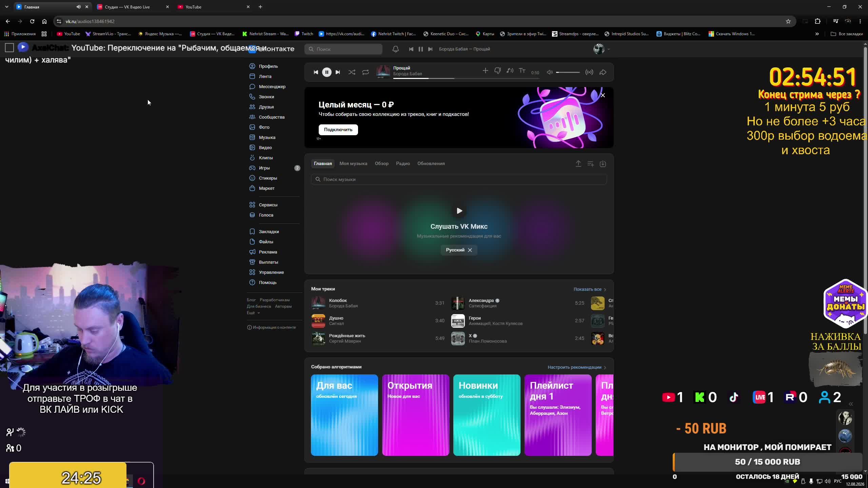Open Настроить рекомендации link
The height and width of the screenshot is (488, 868).
coord(577,367)
